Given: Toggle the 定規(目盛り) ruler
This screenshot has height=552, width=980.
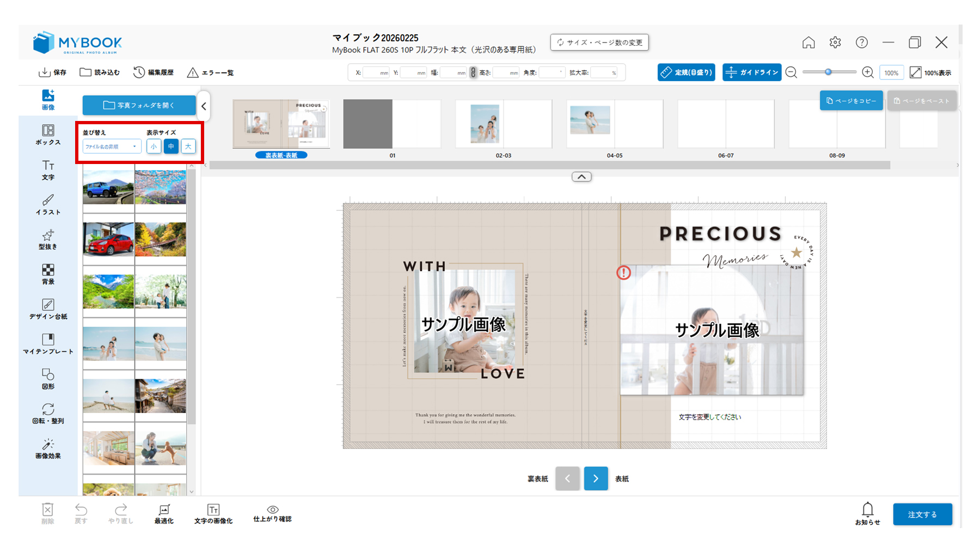Looking at the screenshot, I should (686, 72).
